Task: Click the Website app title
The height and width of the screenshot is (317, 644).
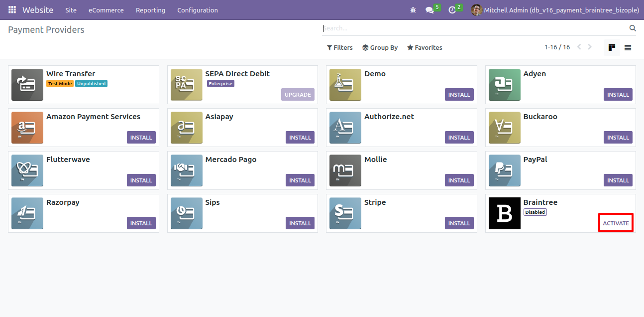Action: [x=38, y=10]
